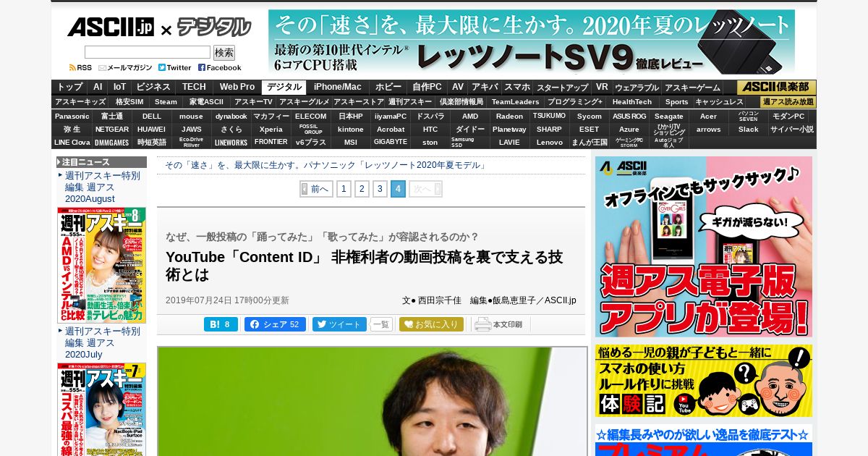Open the Panasonic 2020年夏モデル text link

point(327,165)
